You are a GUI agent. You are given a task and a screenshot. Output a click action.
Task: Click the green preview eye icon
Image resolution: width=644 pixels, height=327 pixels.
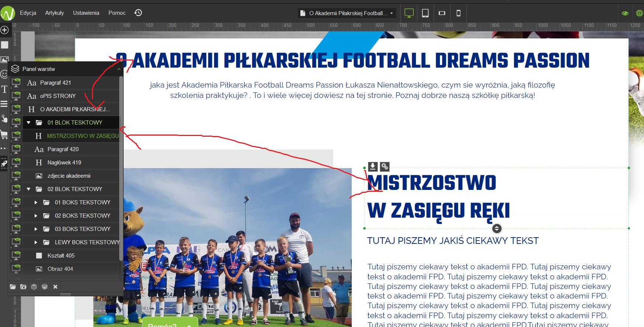pos(625,13)
